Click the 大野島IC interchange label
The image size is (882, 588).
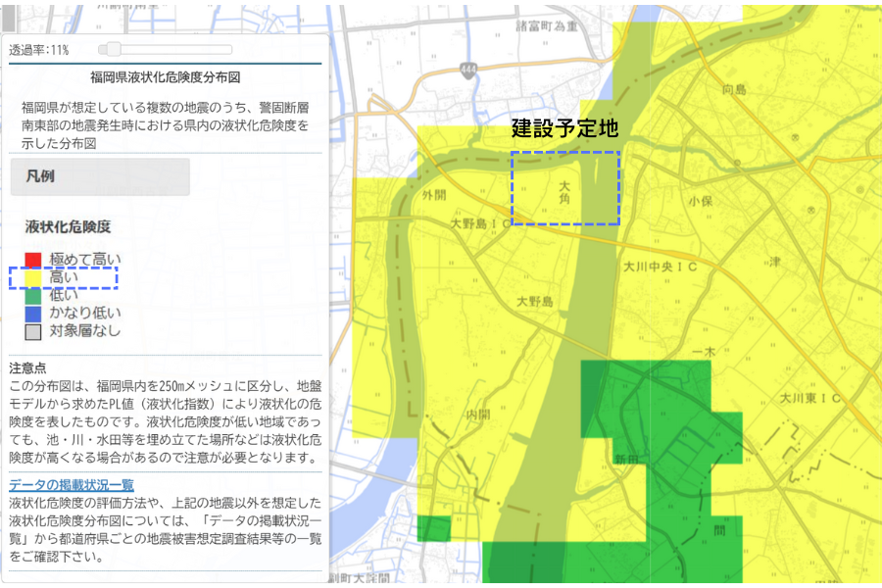482,224
